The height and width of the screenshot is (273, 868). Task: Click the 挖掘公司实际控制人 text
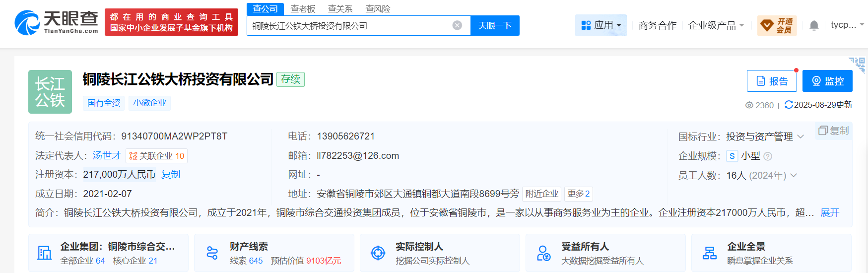[432, 261]
